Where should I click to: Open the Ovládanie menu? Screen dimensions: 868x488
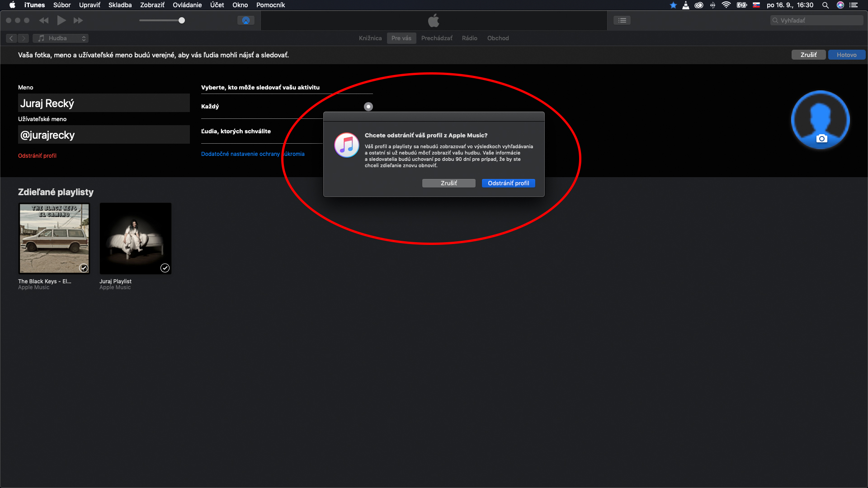(x=187, y=5)
